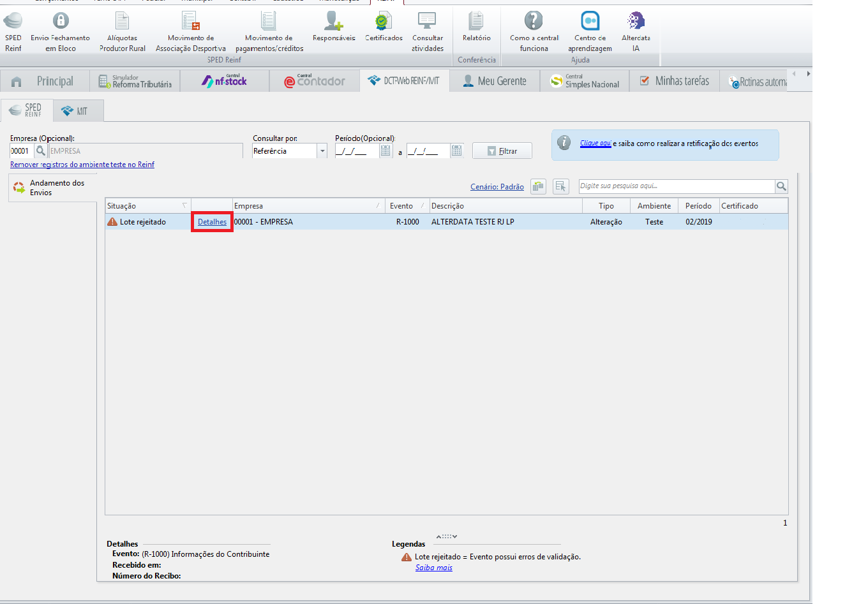
Task: Expand the Consultar por dropdown
Action: [322, 151]
